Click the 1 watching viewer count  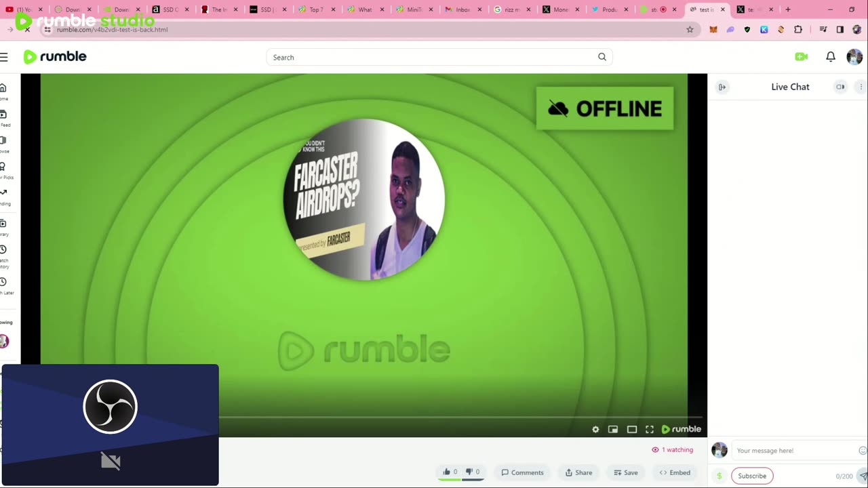coord(673,450)
